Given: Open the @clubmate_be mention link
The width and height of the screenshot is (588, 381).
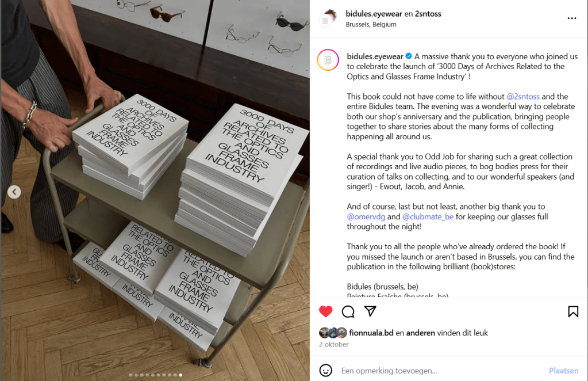Looking at the screenshot, I should coord(428,216).
